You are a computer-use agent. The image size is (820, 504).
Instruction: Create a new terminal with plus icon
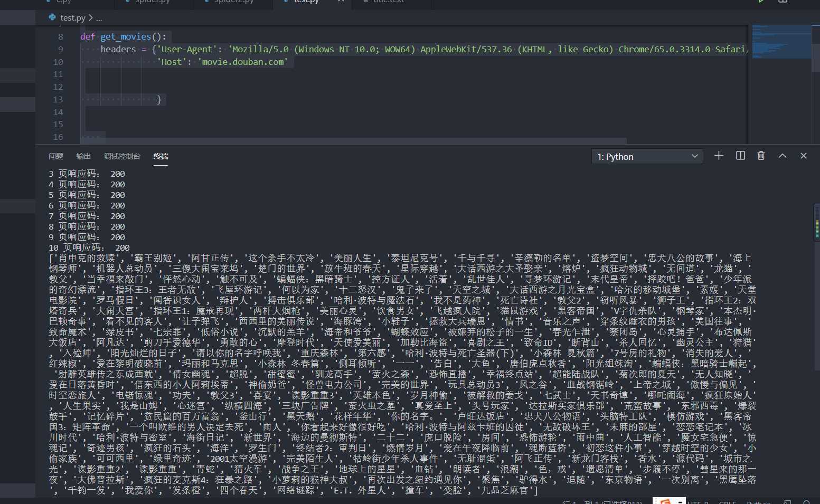tap(719, 156)
